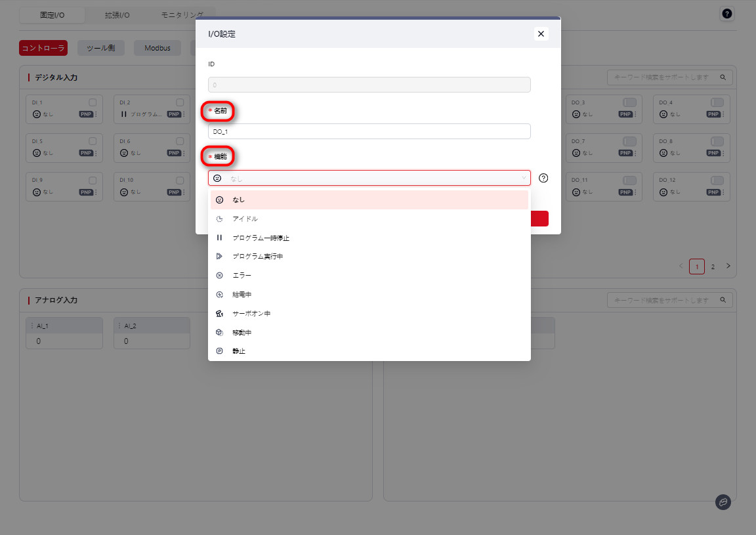
Task: Select プログラム一時停止 from the dropdown list
Action: pos(261,238)
